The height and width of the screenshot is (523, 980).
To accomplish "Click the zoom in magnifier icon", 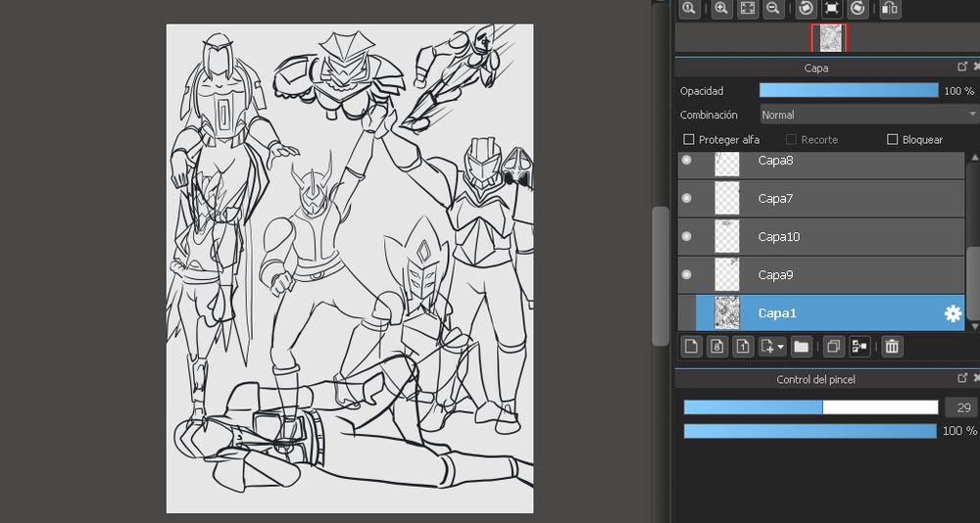I will tap(721, 8).
